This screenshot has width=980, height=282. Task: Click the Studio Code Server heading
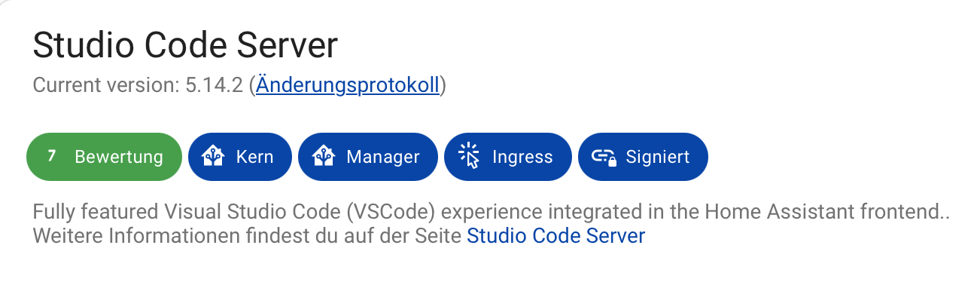click(185, 46)
